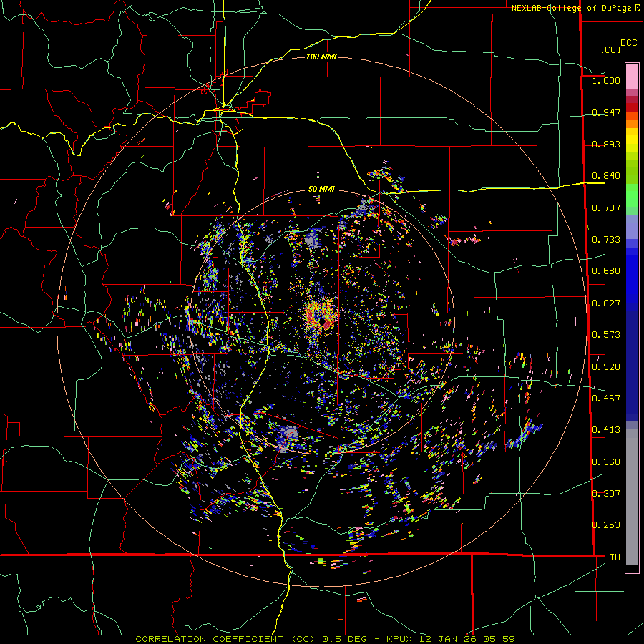Select the 0.573 color scale value
Viewport: 644px width, 644px height.
tap(606, 335)
